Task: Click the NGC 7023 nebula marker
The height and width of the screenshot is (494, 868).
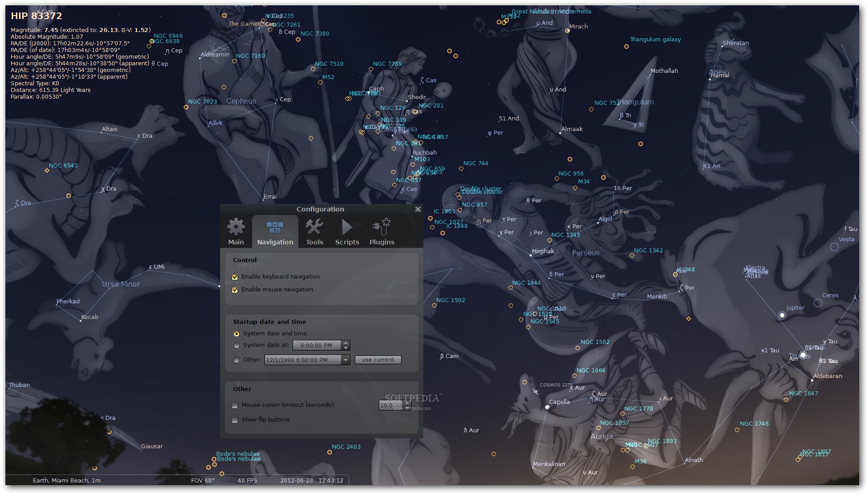Action: tap(186, 107)
